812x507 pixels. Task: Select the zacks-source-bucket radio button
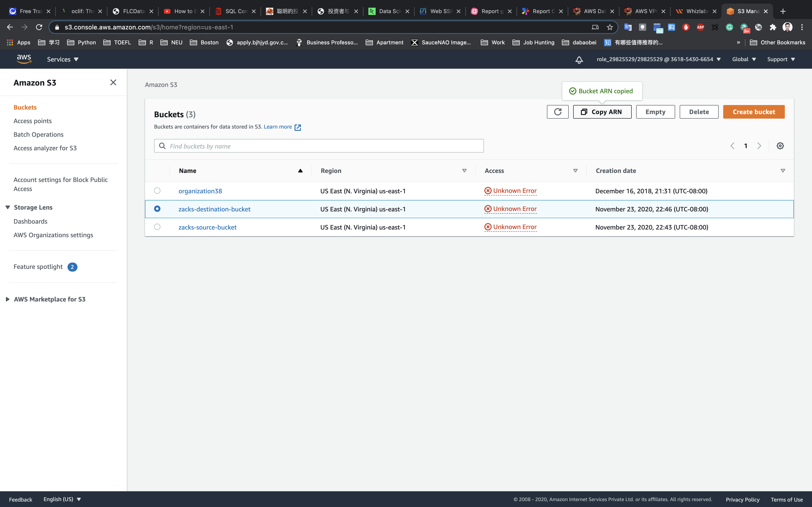[157, 227]
